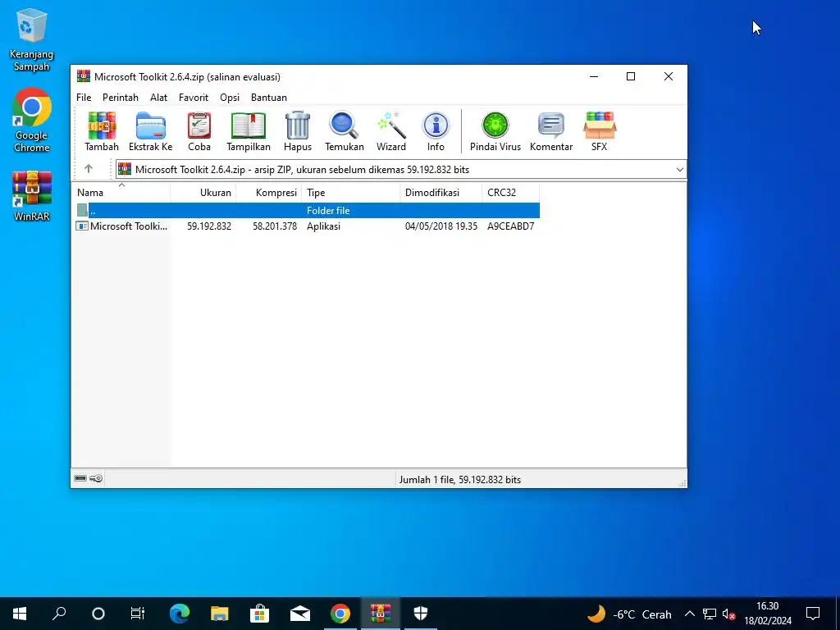The height and width of the screenshot is (630, 840).
Task: Click the Ekstrak Ke toolbar icon
Action: pyautogui.click(x=151, y=132)
